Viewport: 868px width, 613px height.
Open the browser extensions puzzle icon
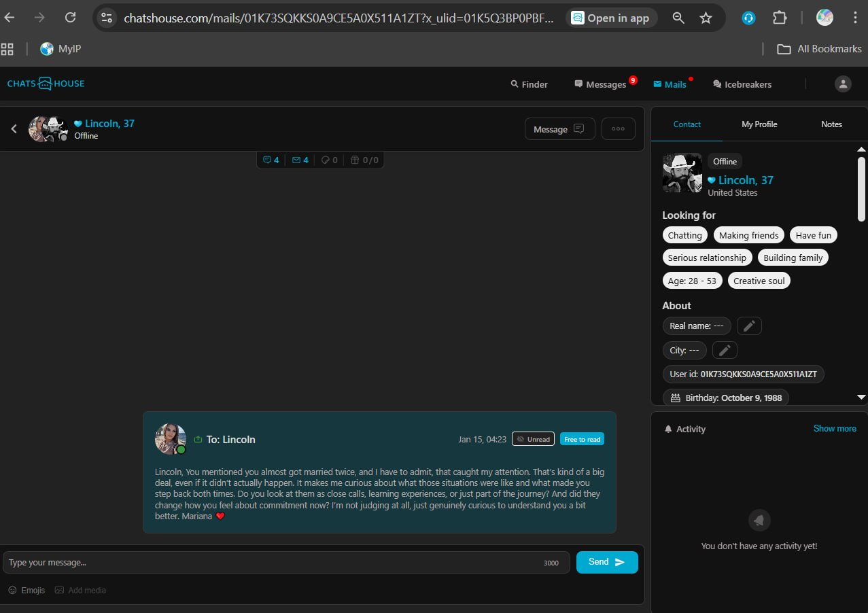(x=780, y=18)
